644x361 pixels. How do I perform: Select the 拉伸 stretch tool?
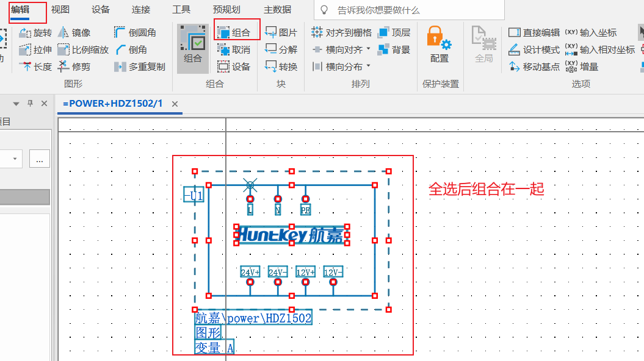35,50
